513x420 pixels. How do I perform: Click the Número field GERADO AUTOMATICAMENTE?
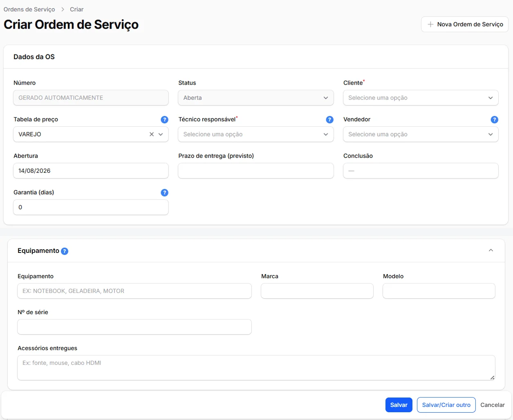[x=91, y=98]
